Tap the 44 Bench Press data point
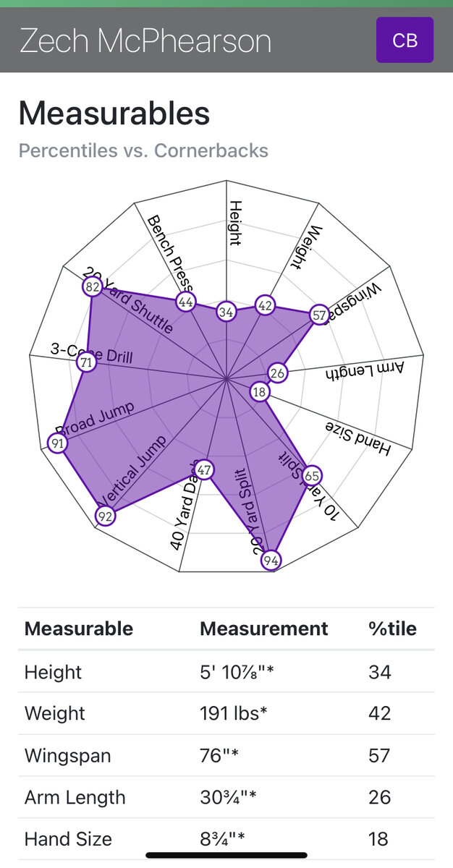 tap(186, 302)
